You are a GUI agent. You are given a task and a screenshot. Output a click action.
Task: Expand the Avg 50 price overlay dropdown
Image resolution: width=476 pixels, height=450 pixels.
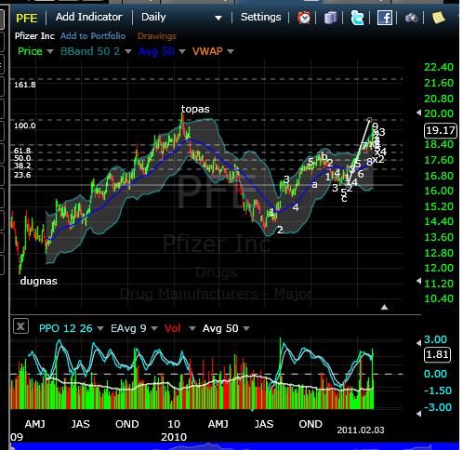(x=182, y=51)
